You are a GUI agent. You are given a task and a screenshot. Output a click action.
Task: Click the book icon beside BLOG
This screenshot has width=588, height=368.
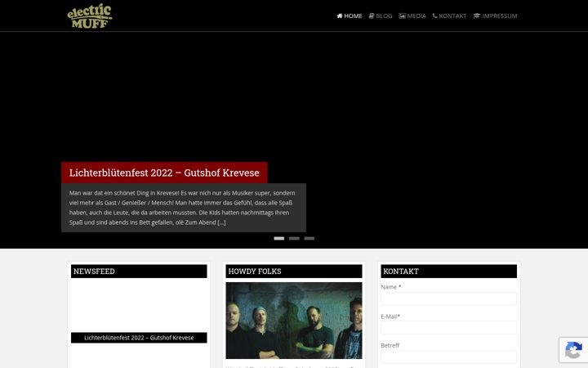tap(372, 16)
